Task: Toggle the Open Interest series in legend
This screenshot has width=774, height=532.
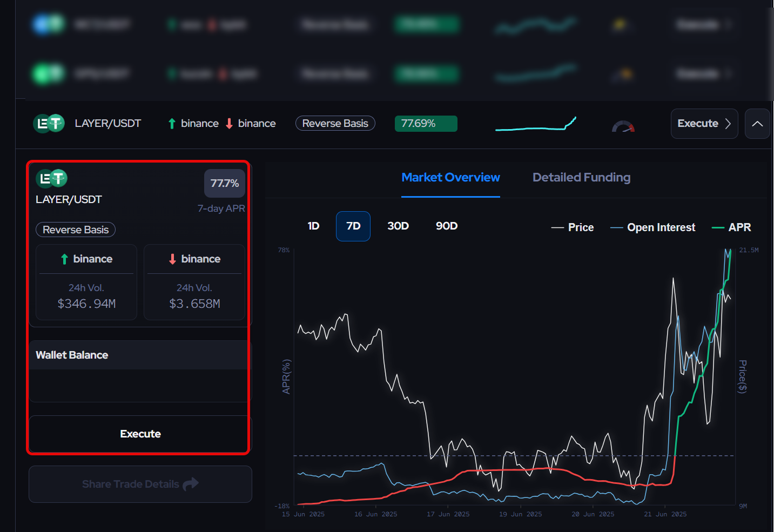Action: pyautogui.click(x=652, y=227)
